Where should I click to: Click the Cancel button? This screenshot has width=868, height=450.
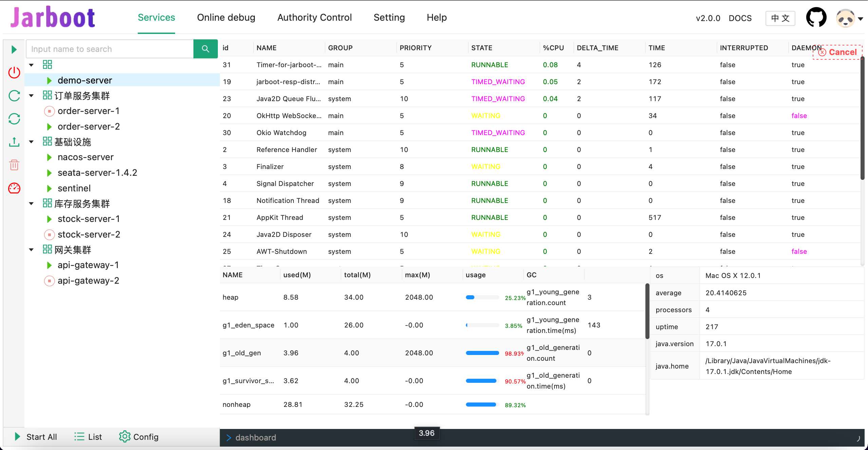pyautogui.click(x=837, y=52)
